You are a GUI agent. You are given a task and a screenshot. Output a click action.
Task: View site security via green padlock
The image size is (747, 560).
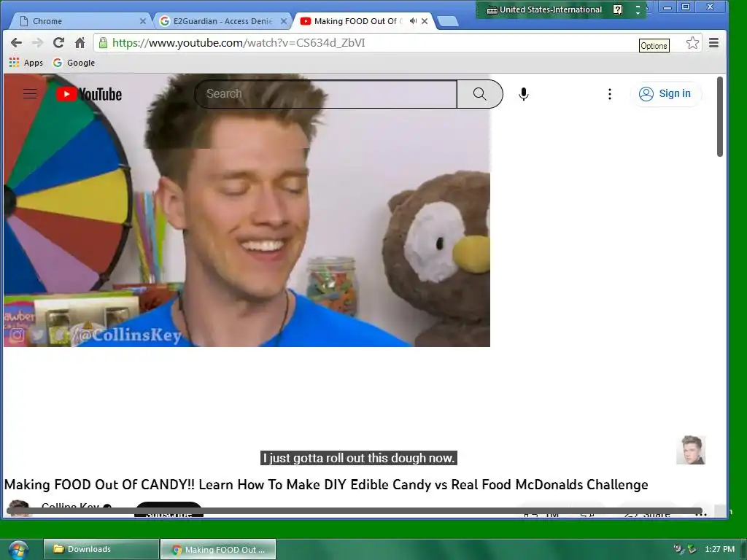(x=103, y=43)
